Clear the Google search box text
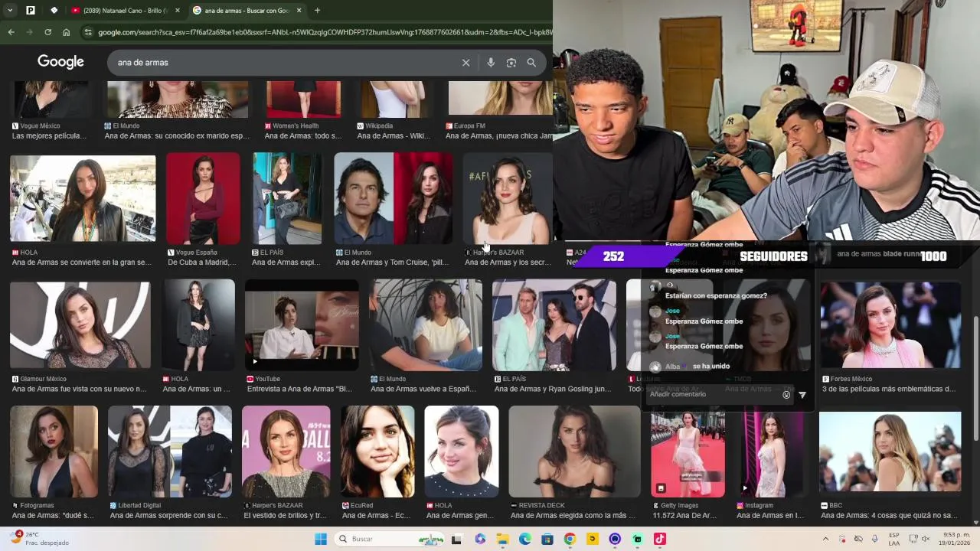The image size is (980, 551). pyautogui.click(x=465, y=63)
